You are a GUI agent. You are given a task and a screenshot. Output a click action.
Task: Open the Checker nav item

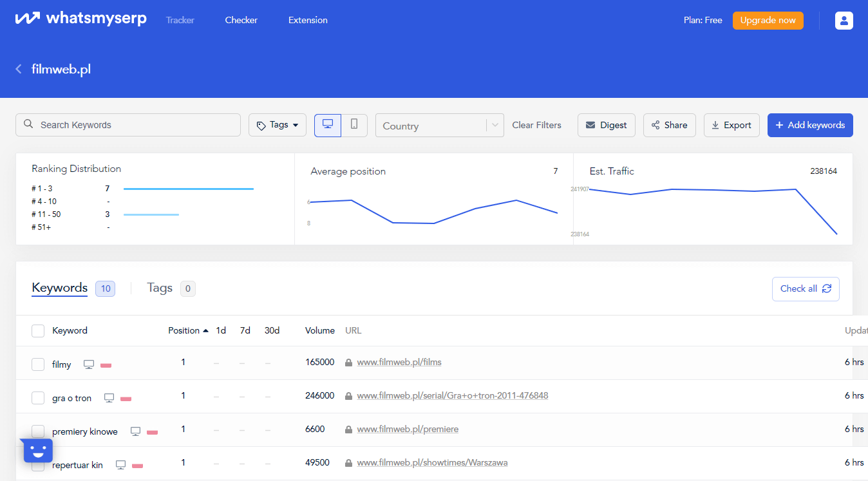click(x=241, y=20)
